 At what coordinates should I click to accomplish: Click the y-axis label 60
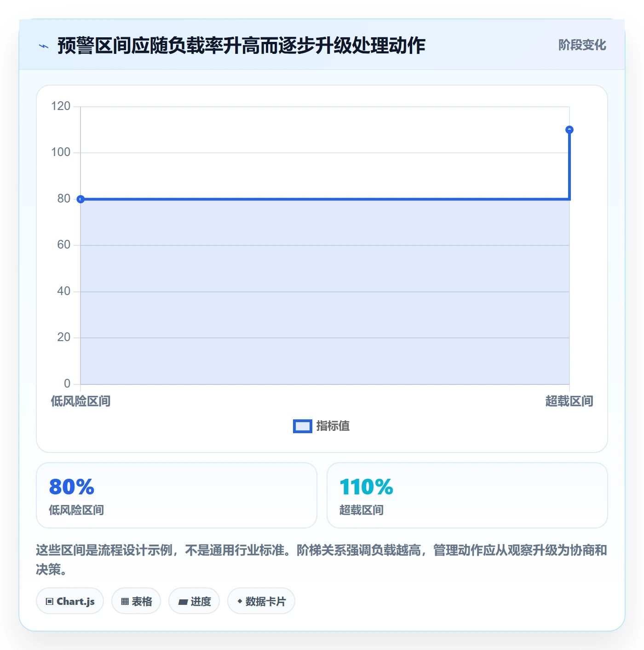[x=63, y=245]
